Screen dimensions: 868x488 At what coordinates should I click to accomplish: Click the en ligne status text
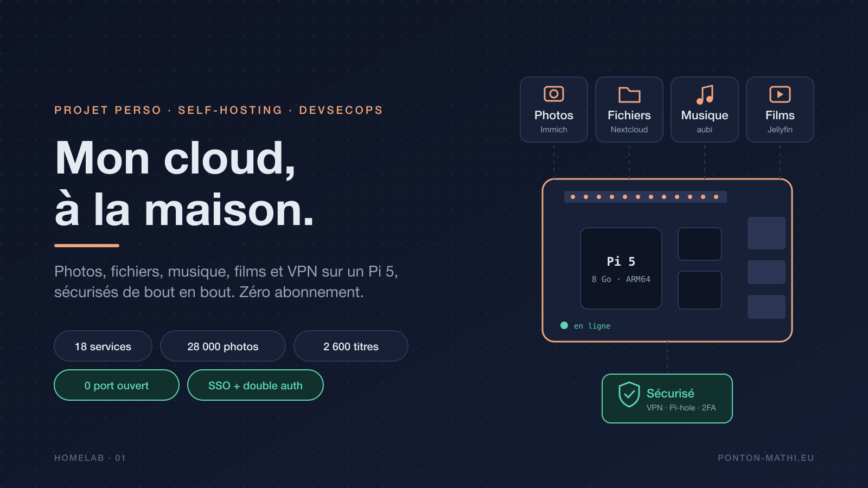[592, 326]
